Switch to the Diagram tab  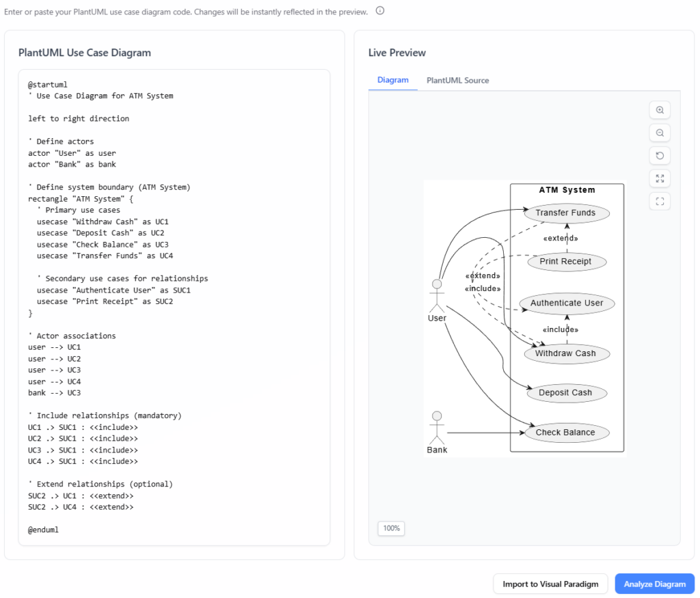click(x=393, y=80)
